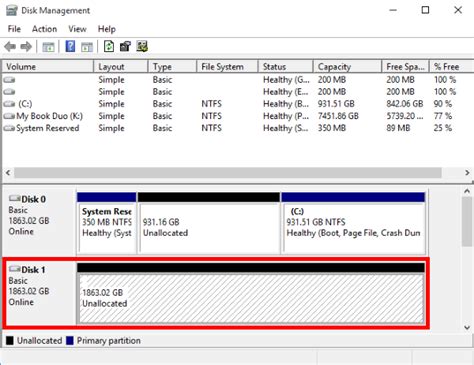Click the 77 % free cell
The image size is (474, 365).
443,116
